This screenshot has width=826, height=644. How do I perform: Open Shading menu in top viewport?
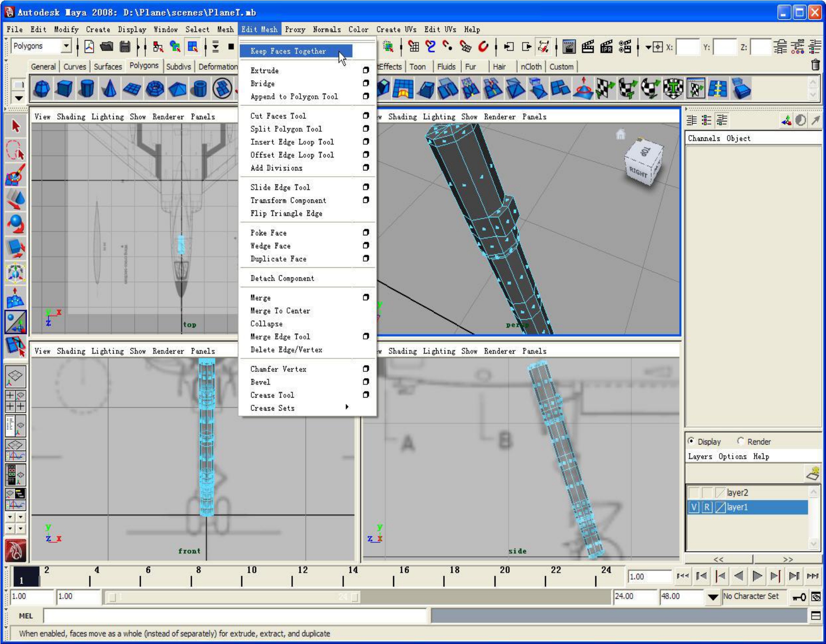click(71, 116)
